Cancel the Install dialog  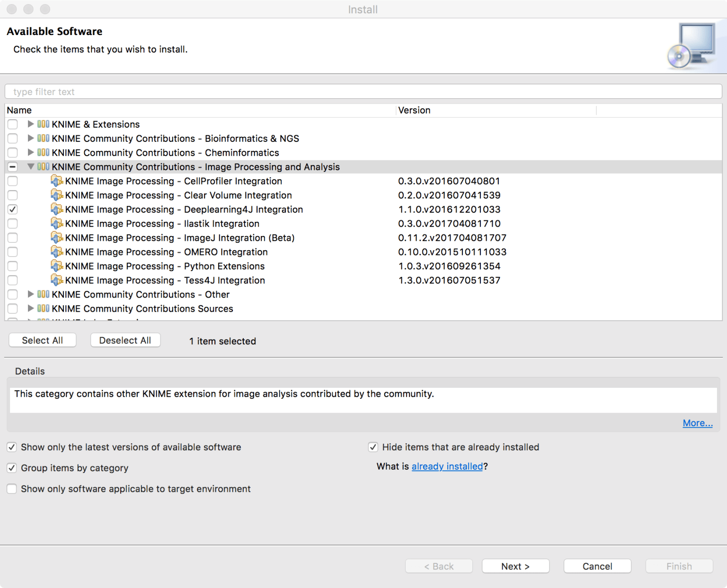point(597,566)
